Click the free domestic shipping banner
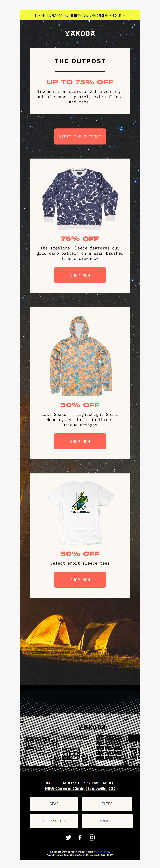Viewport: 160px width, 868px height. (80, 15)
